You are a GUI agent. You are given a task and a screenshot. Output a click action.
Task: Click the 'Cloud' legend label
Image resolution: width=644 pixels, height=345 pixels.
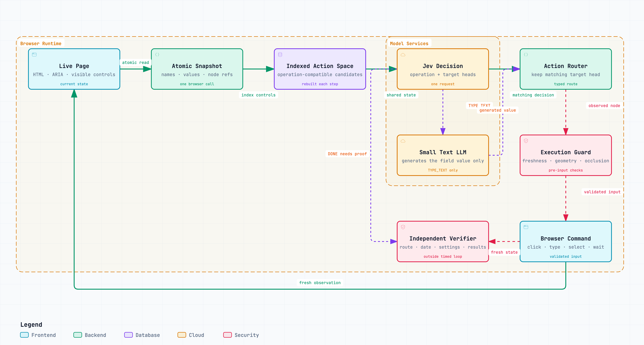point(196,335)
